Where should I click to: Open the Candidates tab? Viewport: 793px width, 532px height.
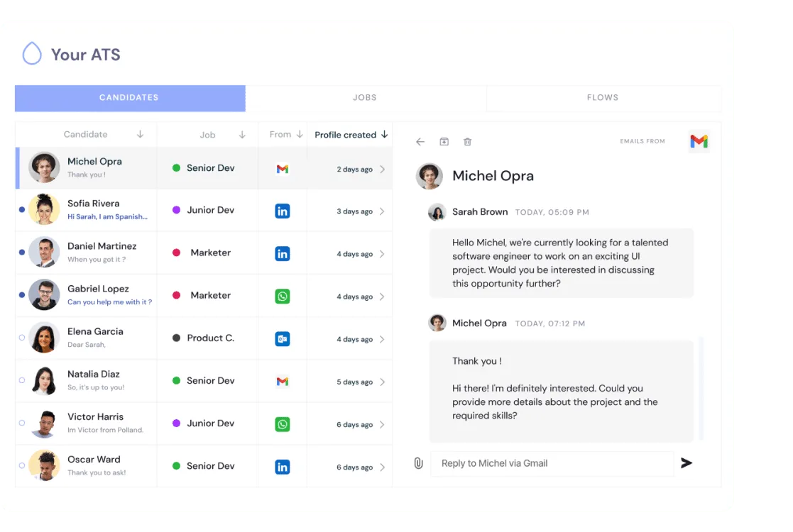130,98
